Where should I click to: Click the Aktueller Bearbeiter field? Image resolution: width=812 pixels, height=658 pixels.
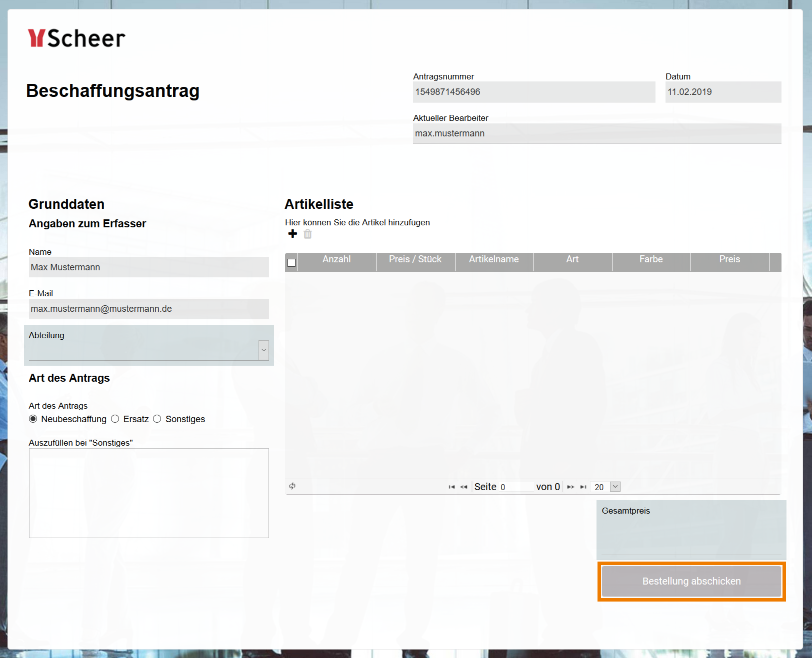coord(597,133)
